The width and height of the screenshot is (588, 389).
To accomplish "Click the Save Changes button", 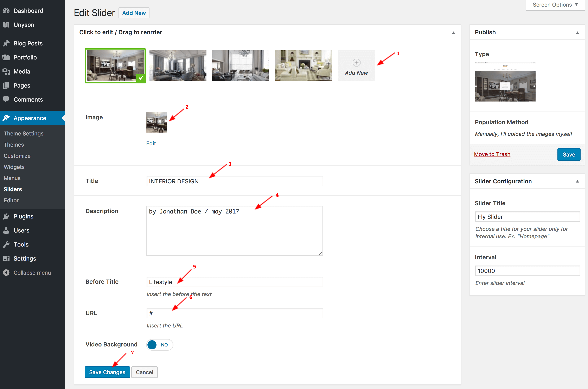I will pos(107,372).
